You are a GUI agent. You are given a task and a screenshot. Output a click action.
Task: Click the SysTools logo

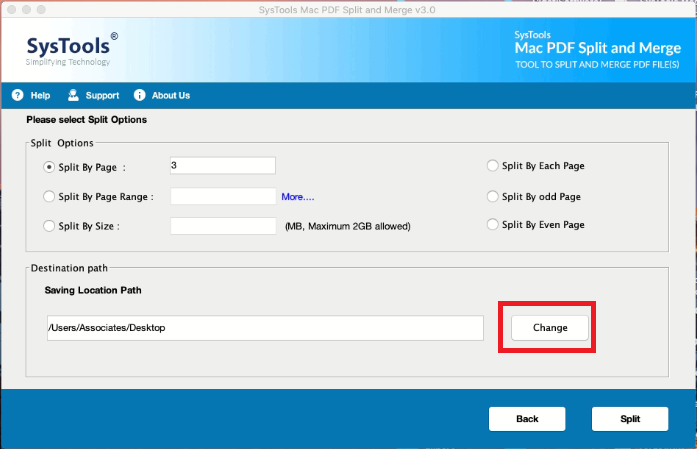pyautogui.click(x=72, y=49)
